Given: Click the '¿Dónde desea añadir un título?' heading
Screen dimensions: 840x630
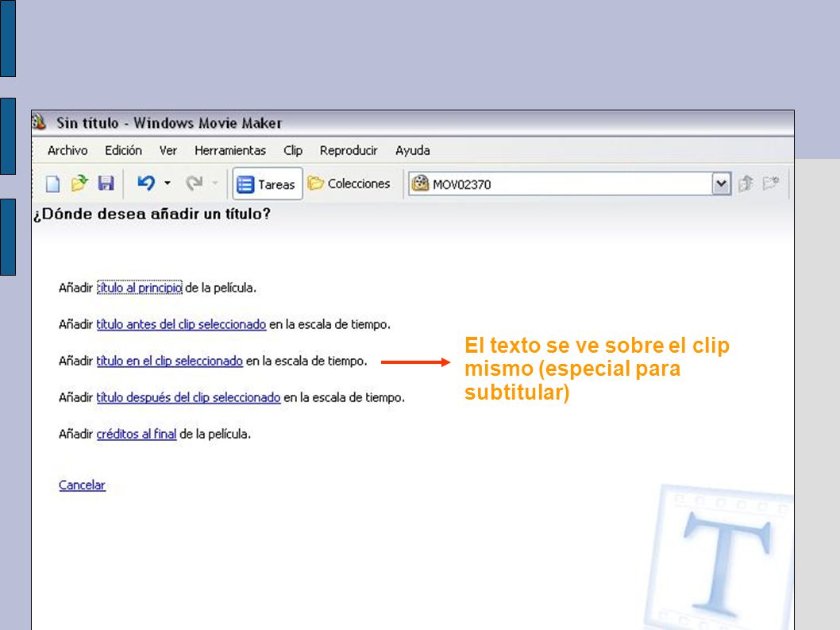Looking at the screenshot, I should [152, 214].
